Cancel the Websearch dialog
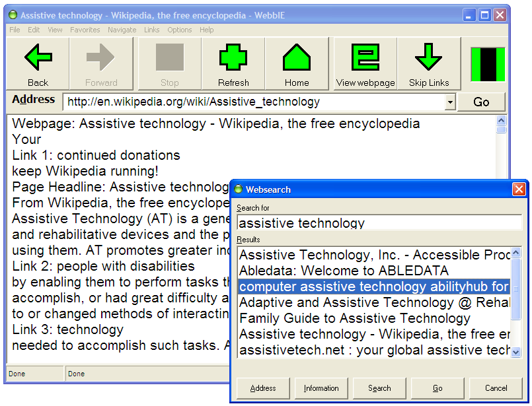The height and width of the screenshot is (406, 532). (x=496, y=388)
